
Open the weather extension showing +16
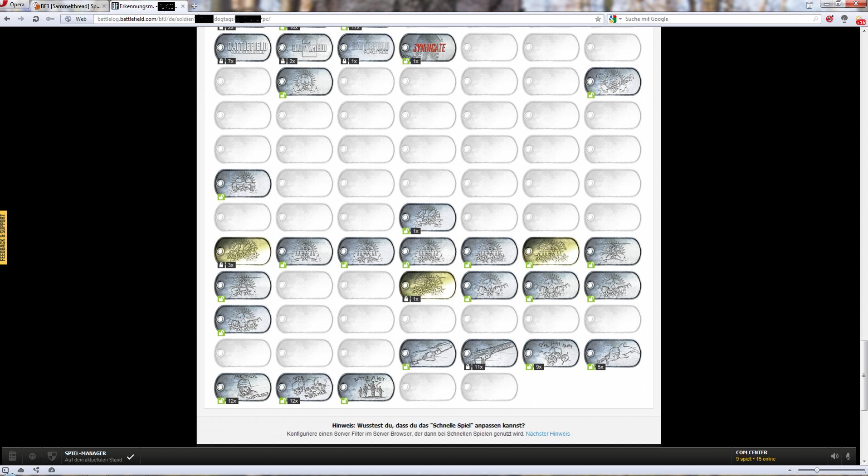[x=860, y=20]
